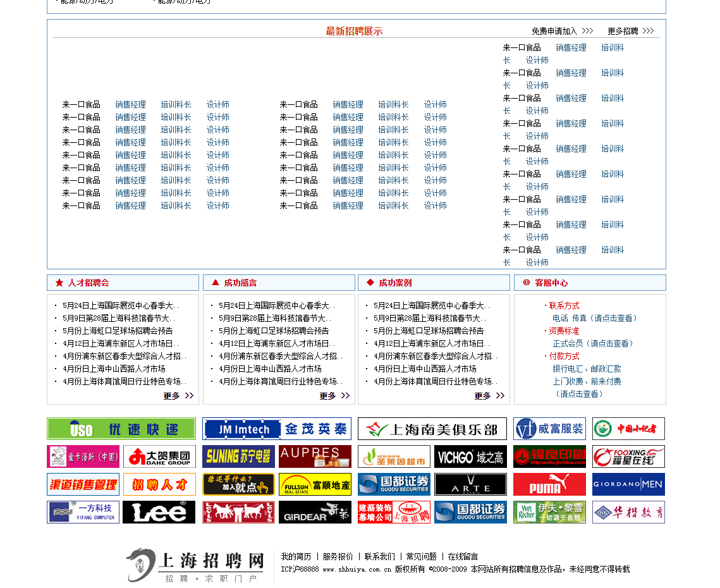Click the 中国小记者 logo
This screenshot has width=720, height=588.
click(x=628, y=429)
